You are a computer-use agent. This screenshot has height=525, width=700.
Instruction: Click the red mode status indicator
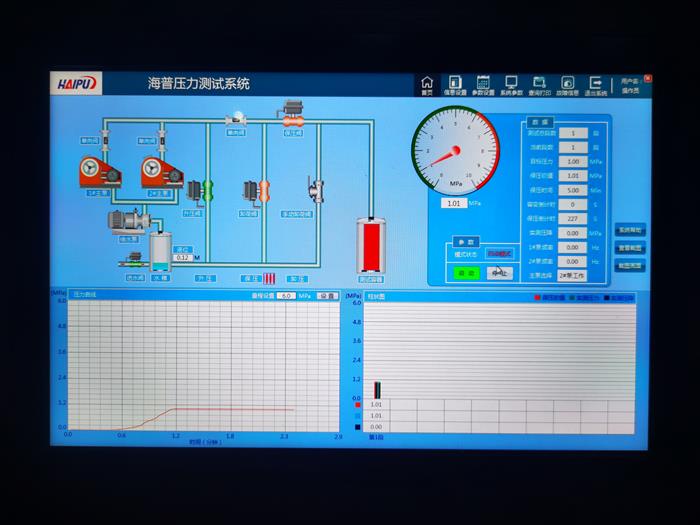(x=498, y=254)
